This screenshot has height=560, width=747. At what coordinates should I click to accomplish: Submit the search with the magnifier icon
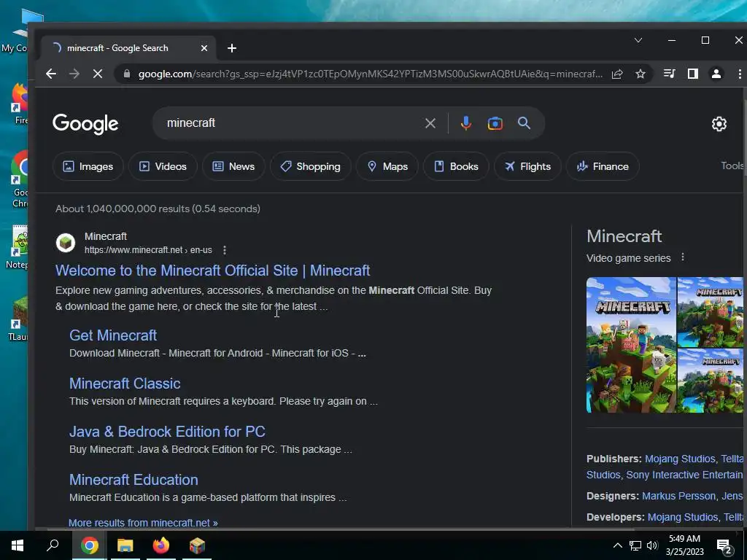tap(524, 123)
